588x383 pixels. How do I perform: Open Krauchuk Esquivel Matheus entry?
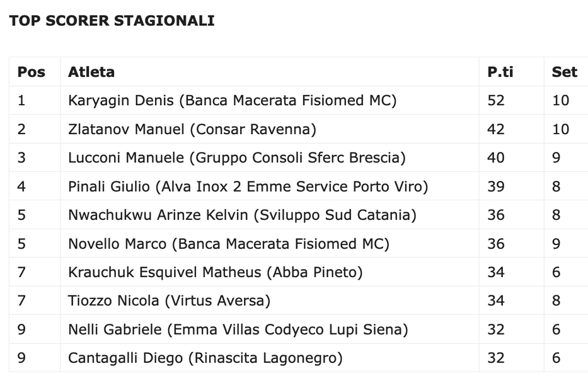(x=215, y=272)
